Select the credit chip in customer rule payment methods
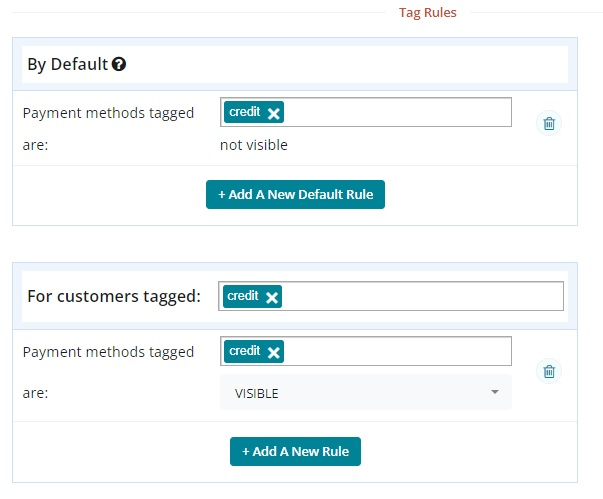The width and height of the screenshot is (603, 499). [x=245, y=352]
